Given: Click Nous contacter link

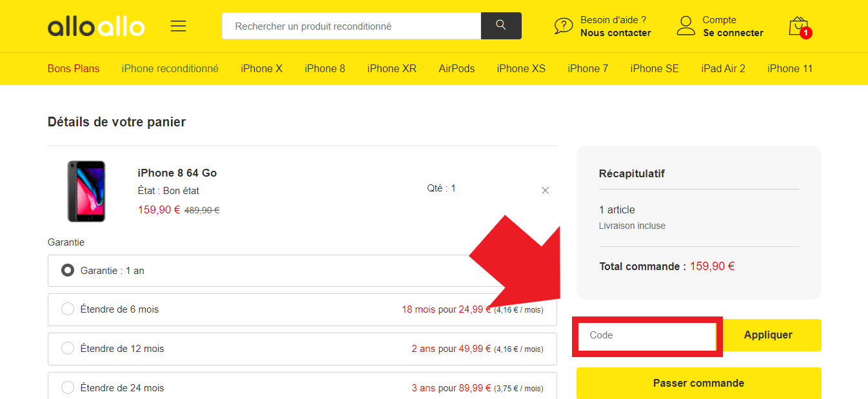Looking at the screenshot, I should pos(615,33).
